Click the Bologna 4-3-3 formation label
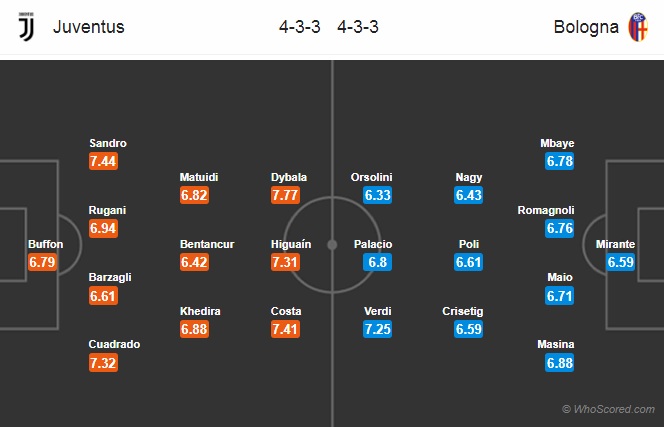The image size is (664, 427). (x=358, y=27)
